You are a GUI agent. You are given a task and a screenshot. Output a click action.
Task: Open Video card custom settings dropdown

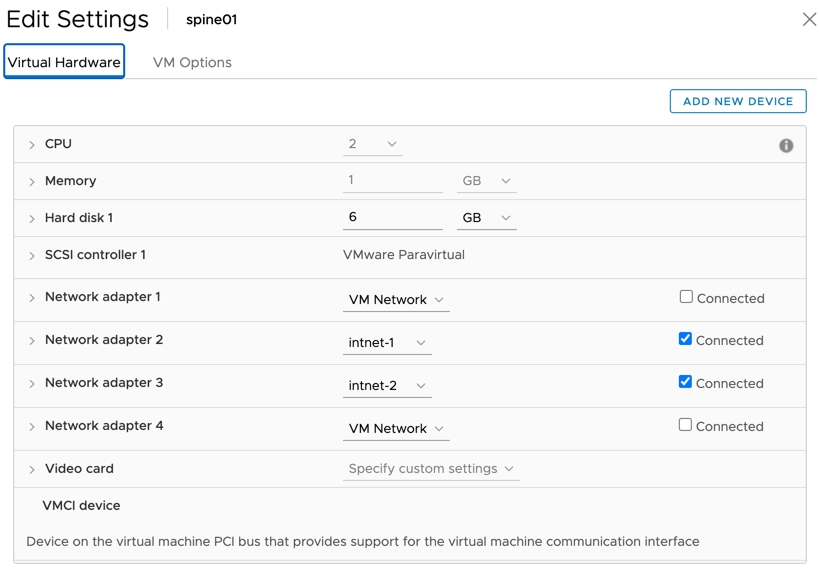click(431, 469)
